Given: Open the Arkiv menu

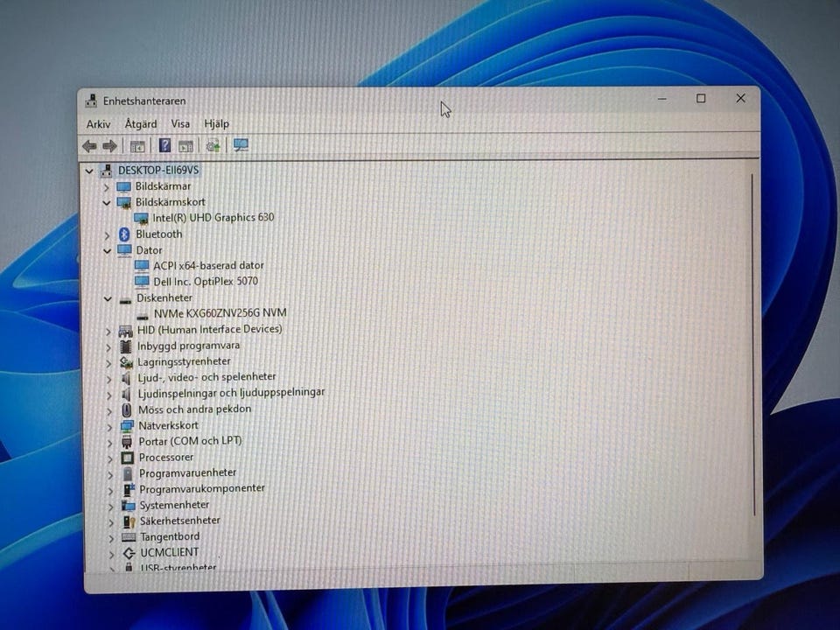Looking at the screenshot, I should (x=99, y=124).
